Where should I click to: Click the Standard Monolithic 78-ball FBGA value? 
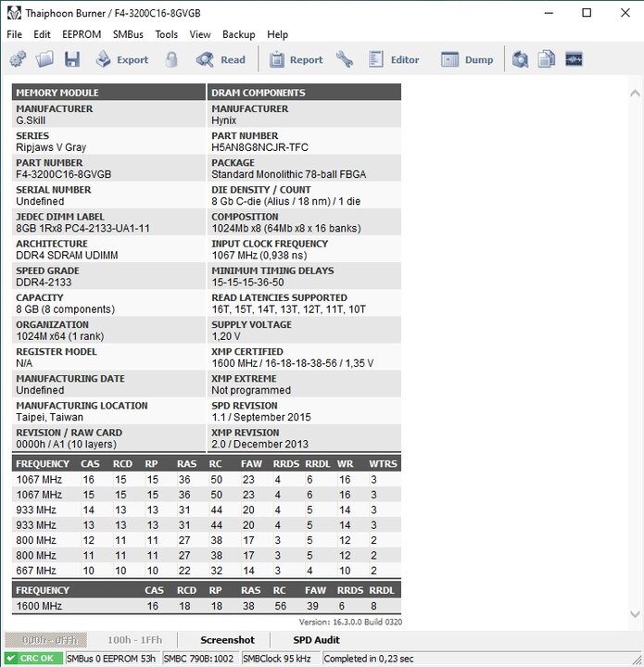point(289,174)
